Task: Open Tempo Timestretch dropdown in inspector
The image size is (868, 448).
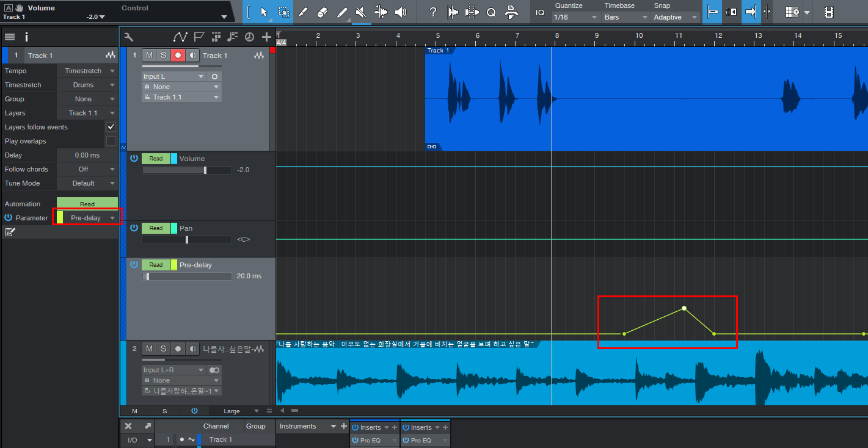Action: click(x=87, y=71)
